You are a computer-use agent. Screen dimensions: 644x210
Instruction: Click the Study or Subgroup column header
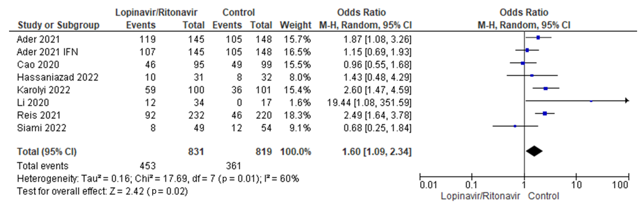click(x=58, y=25)
